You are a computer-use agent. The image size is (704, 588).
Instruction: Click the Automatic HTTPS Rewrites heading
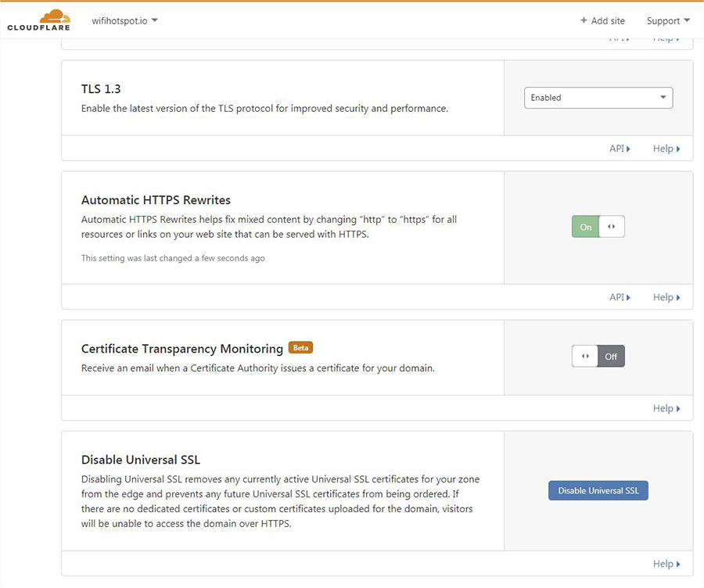pyautogui.click(x=156, y=200)
